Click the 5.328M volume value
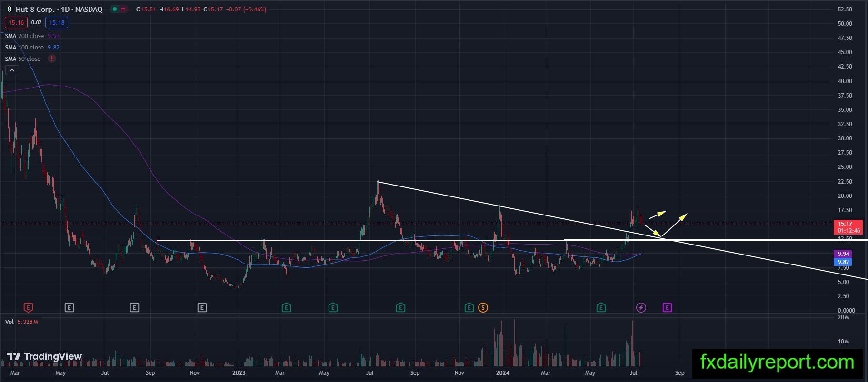This screenshot has width=868, height=382. 28,322
